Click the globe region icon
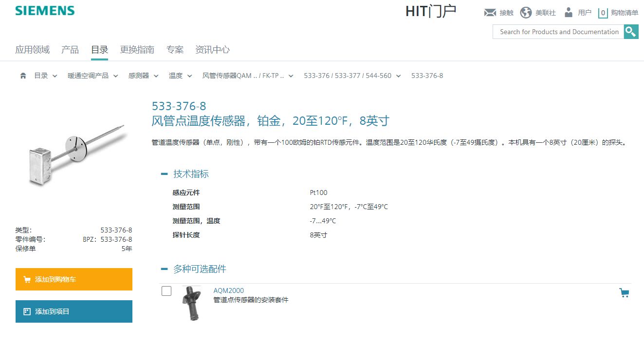This screenshot has height=348, width=644. click(526, 13)
